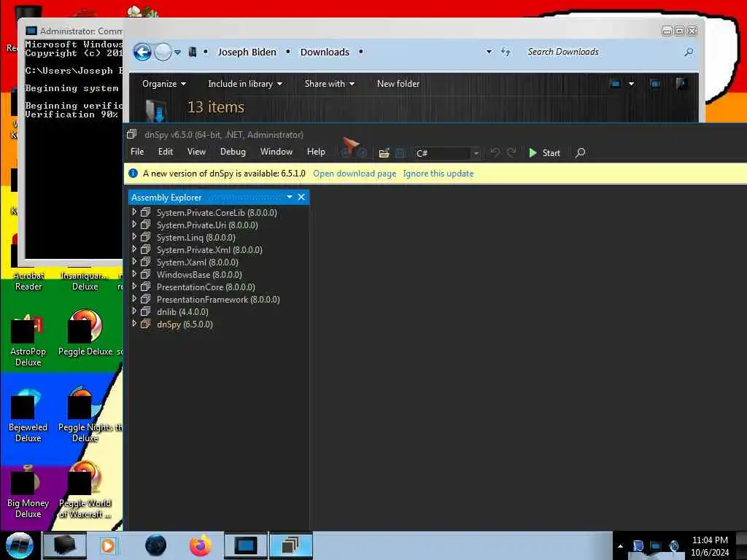This screenshot has width=747, height=560.
Task: Click the dnSpy window icon in title bar
Action: (132, 135)
